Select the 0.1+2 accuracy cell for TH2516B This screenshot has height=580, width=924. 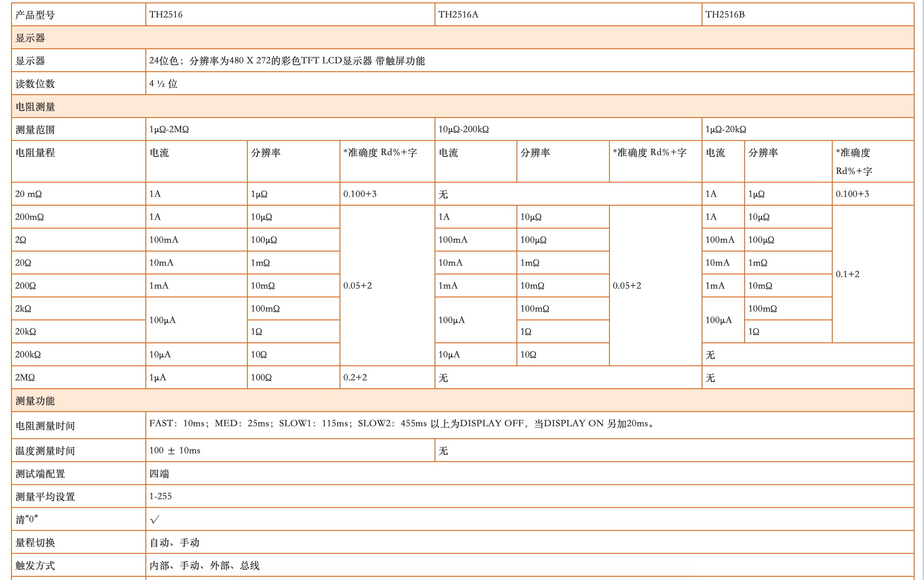(x=873, y=274)
